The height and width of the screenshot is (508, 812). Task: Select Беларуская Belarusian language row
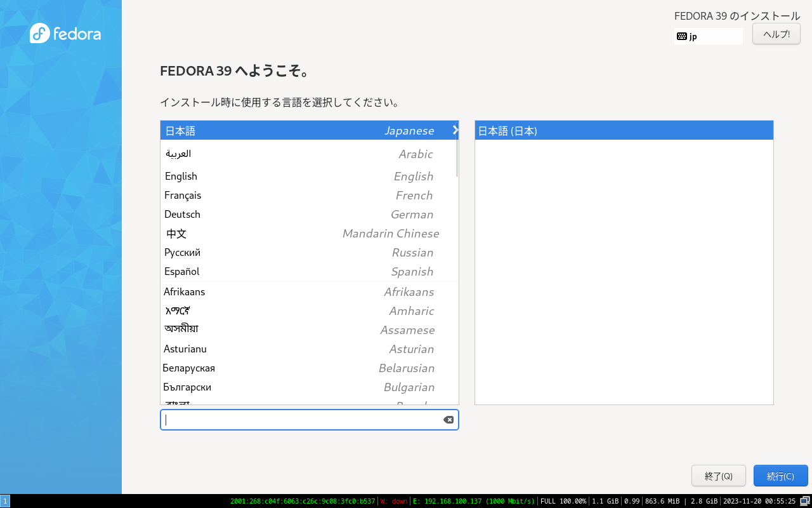(x=308, y=368)
